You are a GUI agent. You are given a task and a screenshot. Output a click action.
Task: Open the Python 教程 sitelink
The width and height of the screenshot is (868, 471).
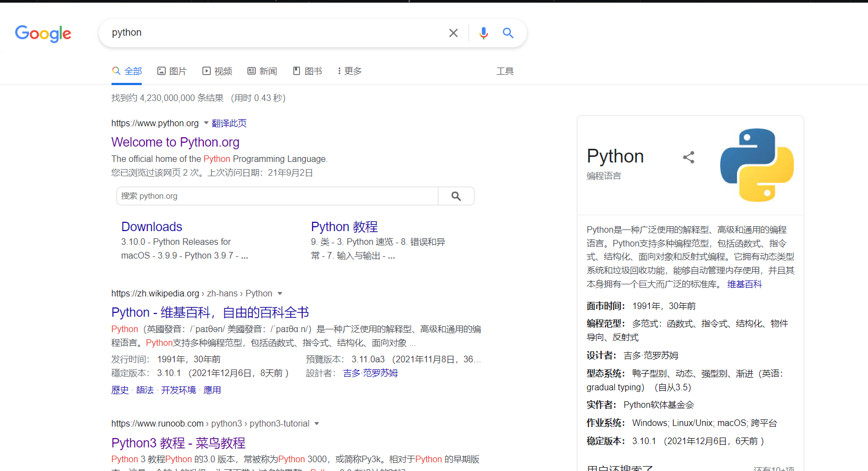(344, 227)
